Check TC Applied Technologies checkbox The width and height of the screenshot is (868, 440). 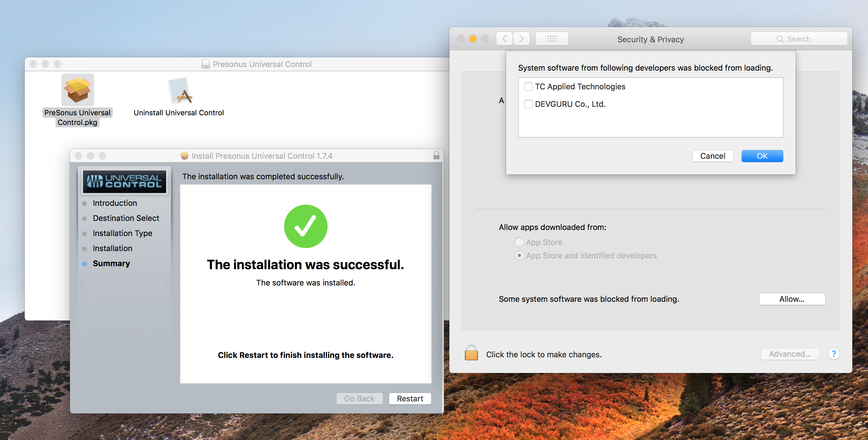tap(528, 87)
